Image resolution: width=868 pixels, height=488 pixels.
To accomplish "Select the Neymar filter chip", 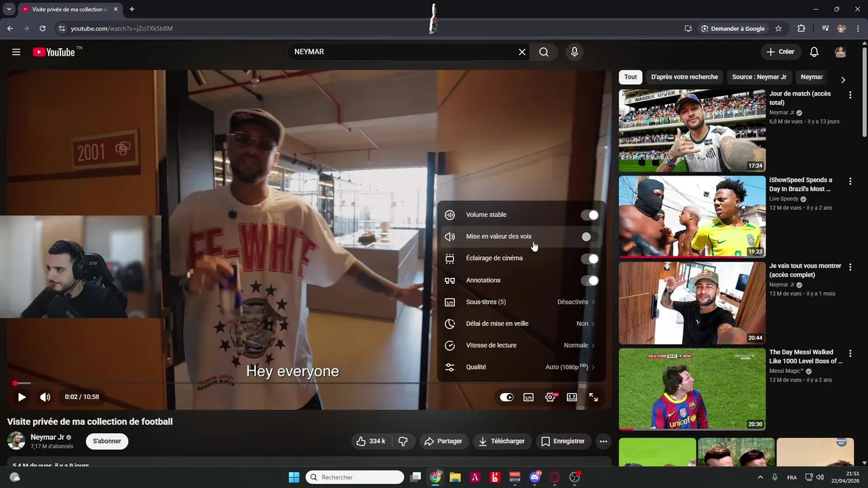I will (812, 77).
